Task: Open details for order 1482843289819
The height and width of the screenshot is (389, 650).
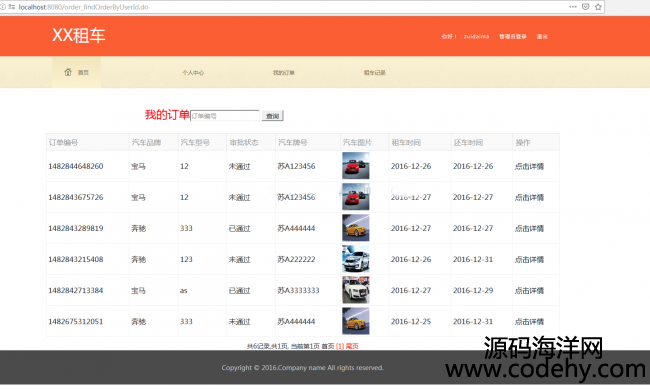Action: (x=529, y=229)
